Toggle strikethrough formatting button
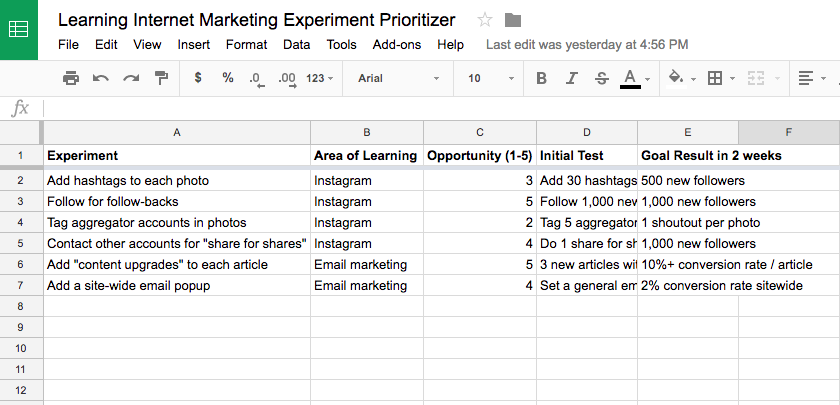The width and height of the screenshot is (840, 405). [x=602, y=78]
